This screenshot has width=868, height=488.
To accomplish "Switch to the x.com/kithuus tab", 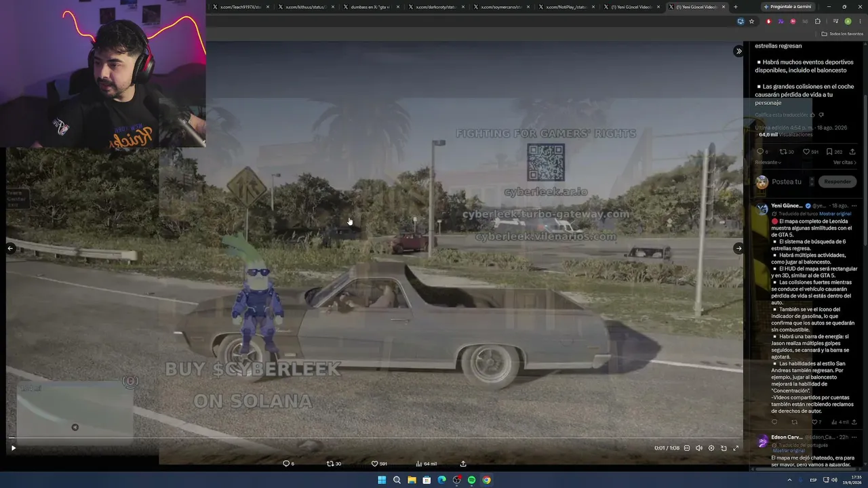I will tap(306, 7).
